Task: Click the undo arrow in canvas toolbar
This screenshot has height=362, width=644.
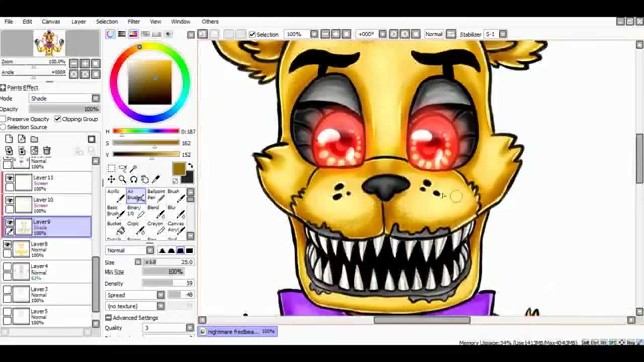Action: coord(203,34)
